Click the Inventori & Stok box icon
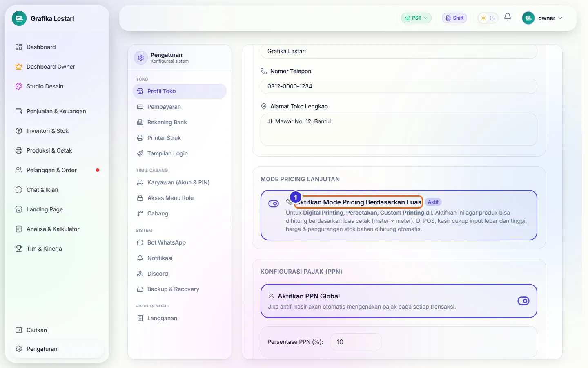Viewport: 588px width, 368px height. [x=19, y=131]
